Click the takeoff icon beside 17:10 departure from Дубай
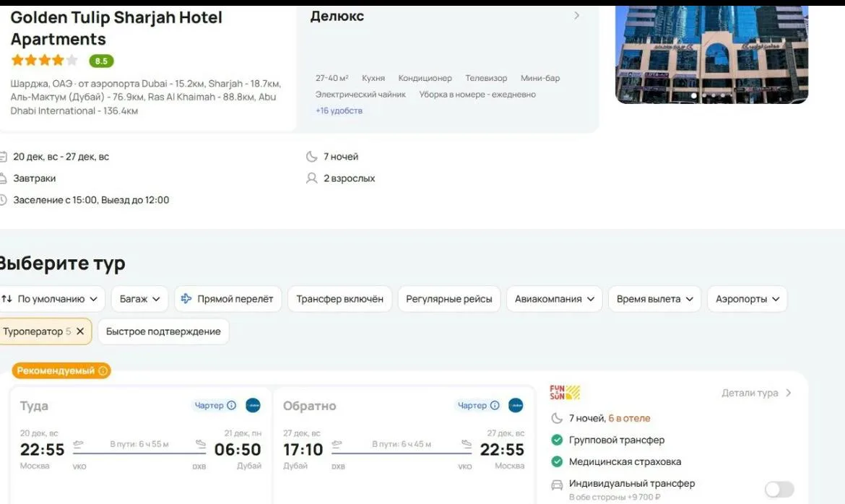The height and width of the screenshot is (504, 845). (x=337, y=443)
